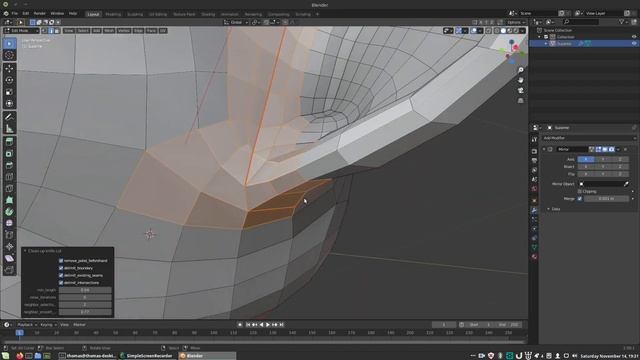640x360 pixels.
Task: Switch to vertex select mode
Action: [45, 31]
